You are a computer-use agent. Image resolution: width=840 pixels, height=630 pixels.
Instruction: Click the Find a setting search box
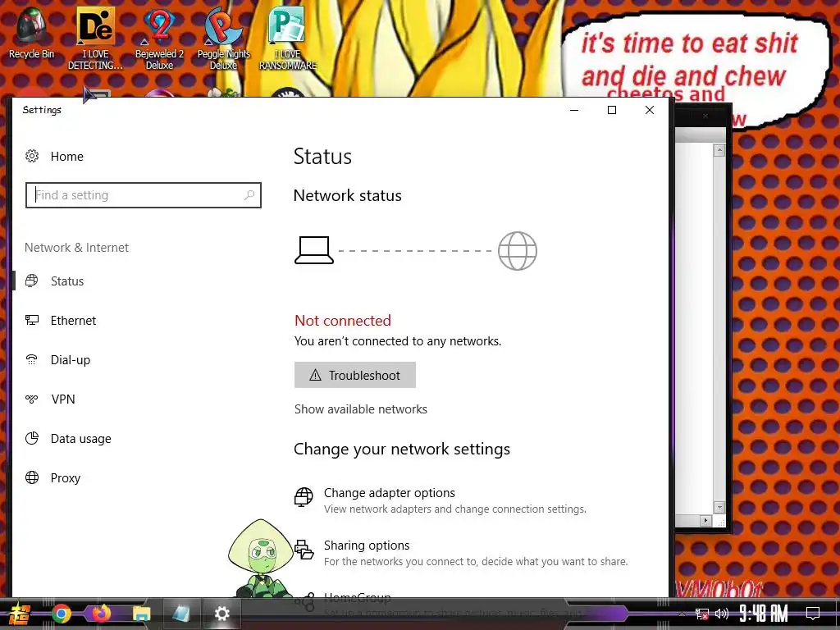coord(143,195)
